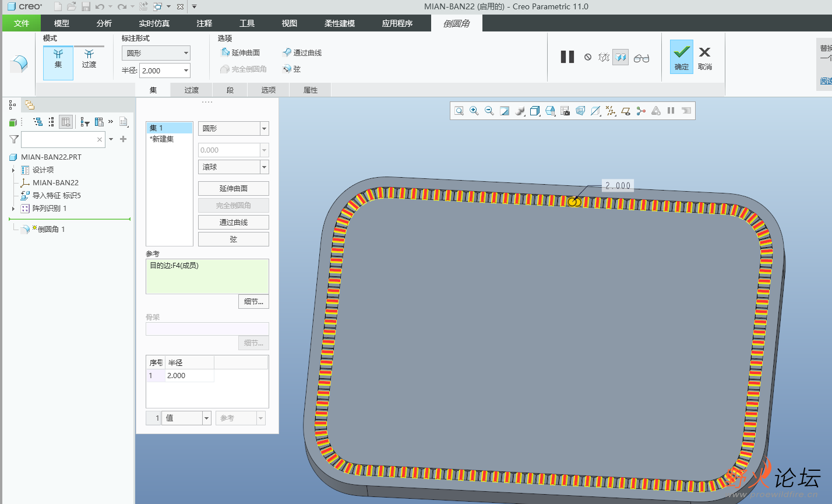Click the 通过曲线 option in ribbon
Viewport: 832px width, 504px height.
[x=302, y=53]
